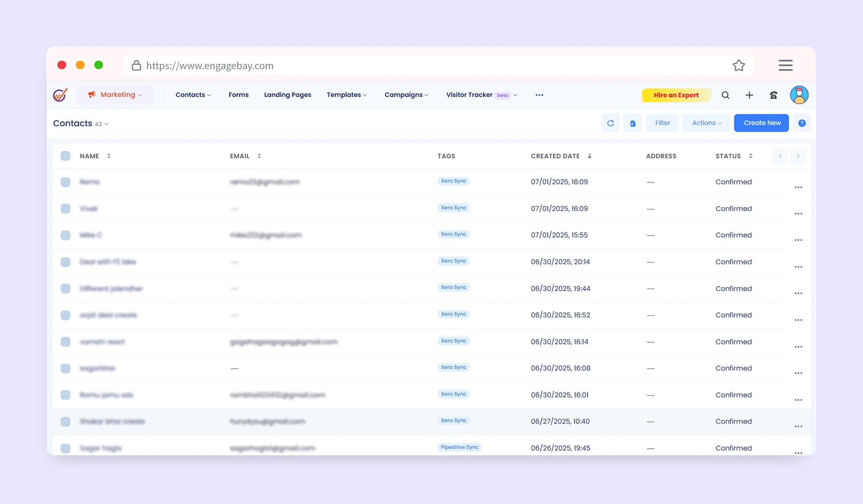
Task: Click the blue help question icon
Action: tap(802, 123)
